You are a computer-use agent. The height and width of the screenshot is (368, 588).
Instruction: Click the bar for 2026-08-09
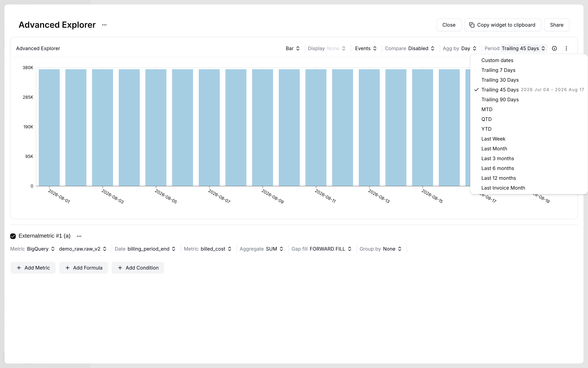[x=262, y=128]
